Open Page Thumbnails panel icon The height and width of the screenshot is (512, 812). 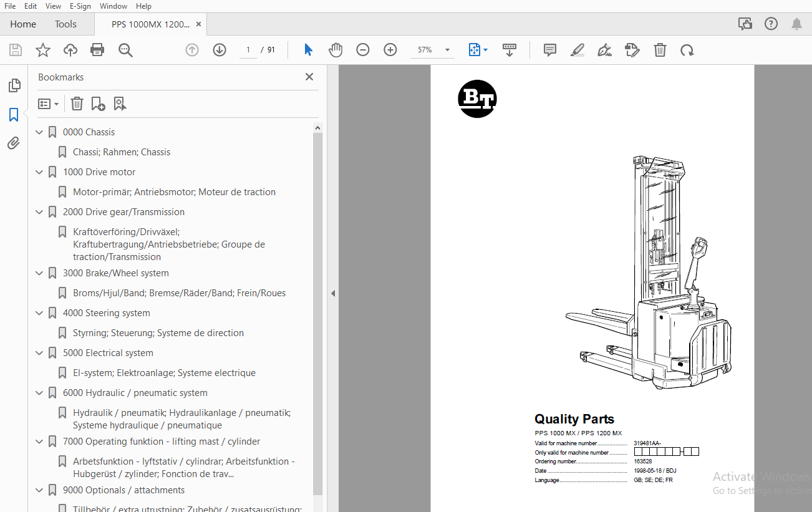[14, 85]
